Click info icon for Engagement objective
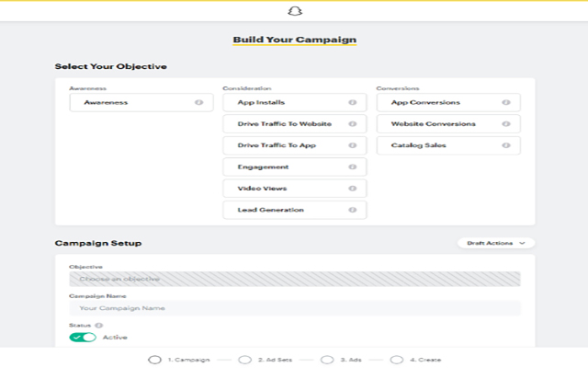Viewport: 588px width, 368px height. tap(352, 167)
